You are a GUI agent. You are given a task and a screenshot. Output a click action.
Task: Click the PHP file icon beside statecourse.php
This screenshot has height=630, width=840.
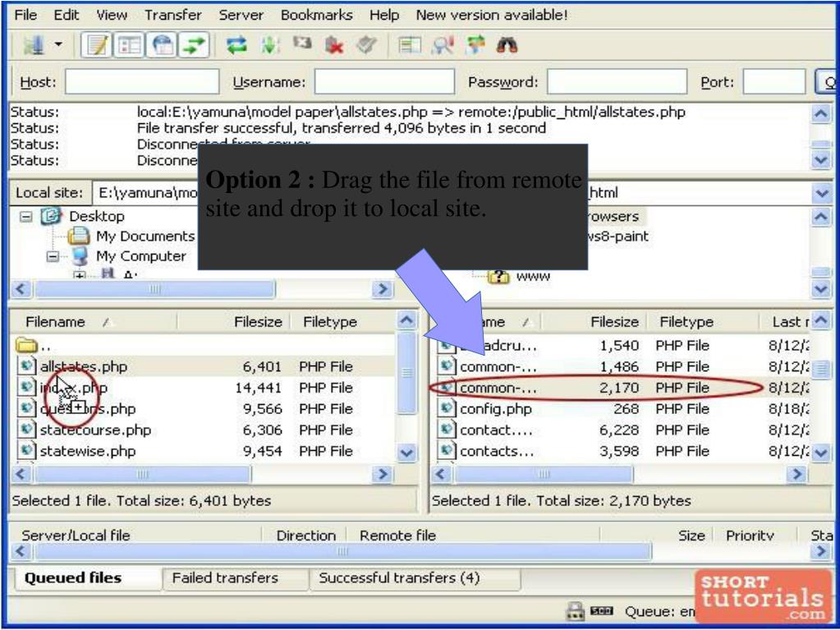coord(26,430)
